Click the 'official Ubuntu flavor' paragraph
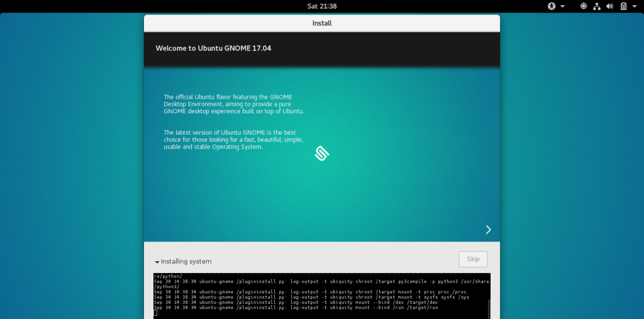This screenshot has width=644, height=319. (x=234, y=104)
